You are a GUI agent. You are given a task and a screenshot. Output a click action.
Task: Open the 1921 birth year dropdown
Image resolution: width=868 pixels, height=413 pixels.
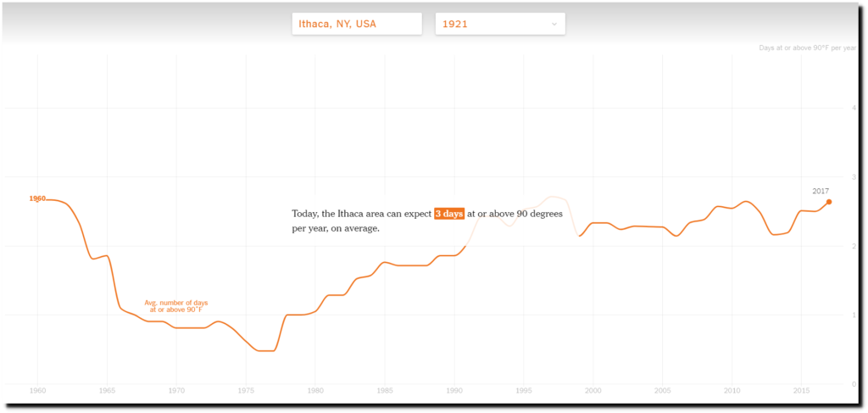(x=500, y=25)
